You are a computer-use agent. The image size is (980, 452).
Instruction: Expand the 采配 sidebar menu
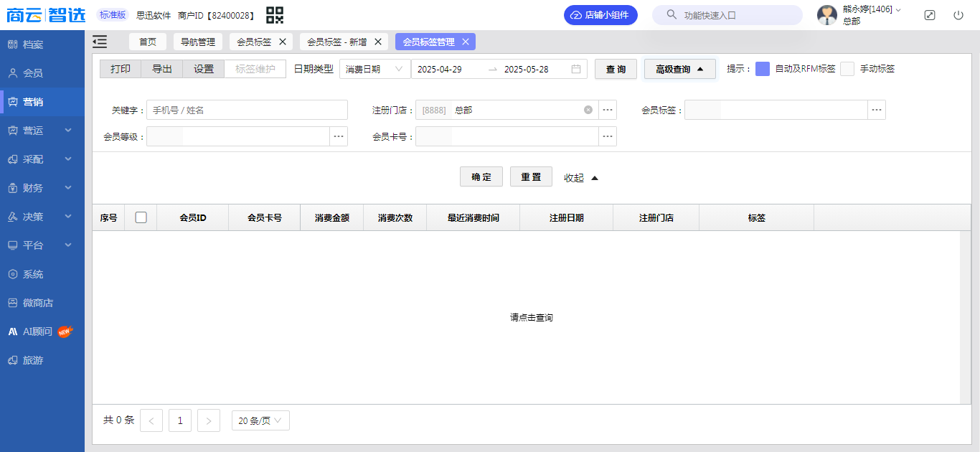tap(42, 159)
